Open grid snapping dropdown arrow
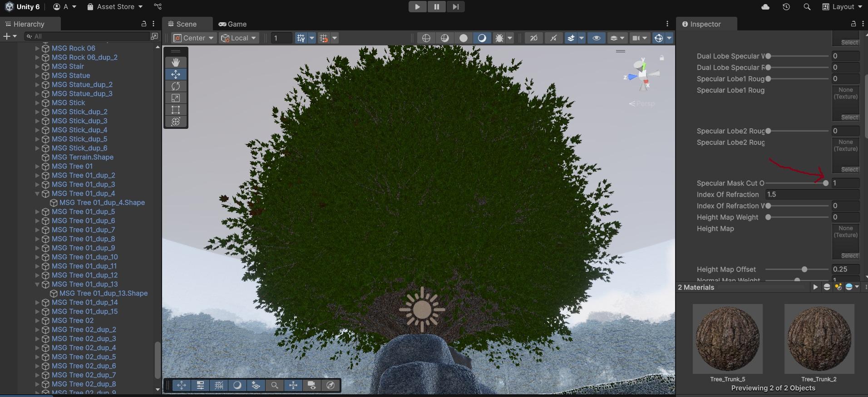This screenshot has height=397, width=868. coord(312,38)
